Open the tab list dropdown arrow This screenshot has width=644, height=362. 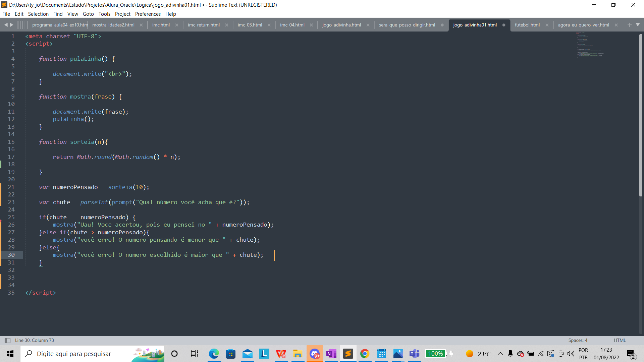[638, 25]
